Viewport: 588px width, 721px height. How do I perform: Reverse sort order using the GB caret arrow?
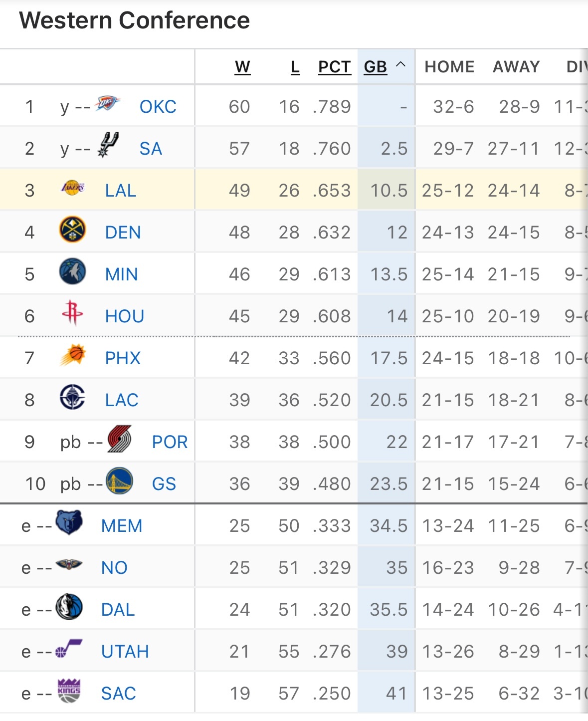pos(400,65)
